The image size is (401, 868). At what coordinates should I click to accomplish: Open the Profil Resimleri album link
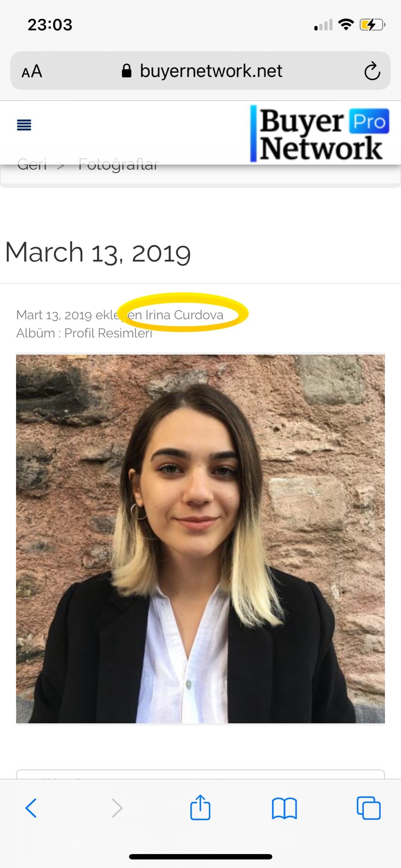(x=108, y=333)
